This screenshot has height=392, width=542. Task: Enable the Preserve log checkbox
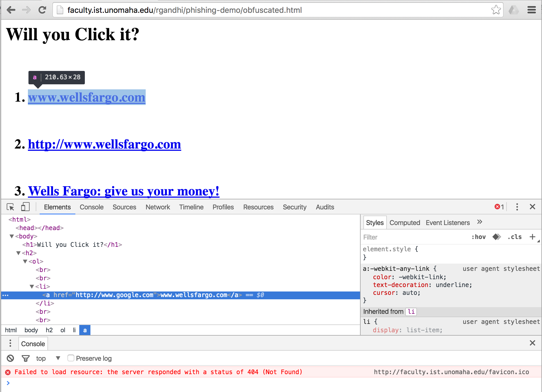tap(71, 358)
